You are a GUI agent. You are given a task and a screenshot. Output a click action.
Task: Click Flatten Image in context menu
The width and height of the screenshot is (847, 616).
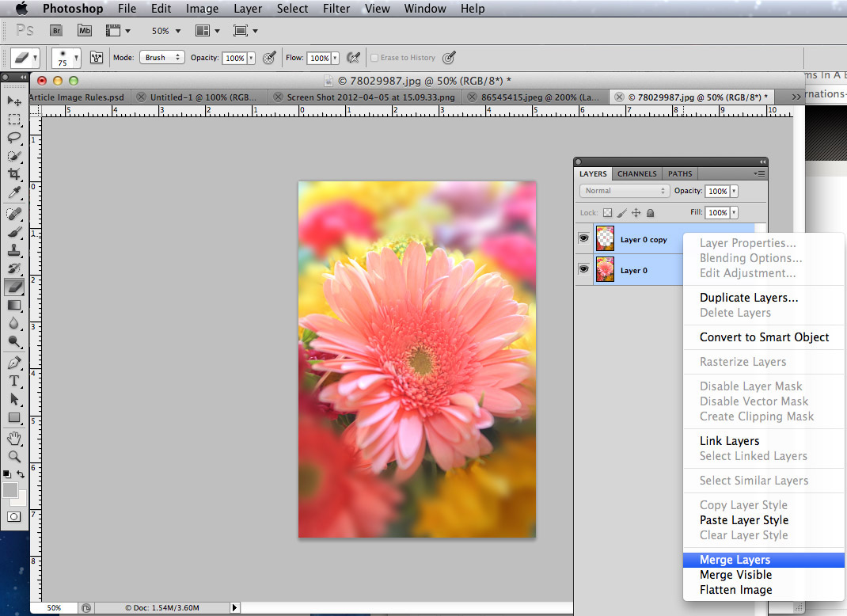pos(735,590)
